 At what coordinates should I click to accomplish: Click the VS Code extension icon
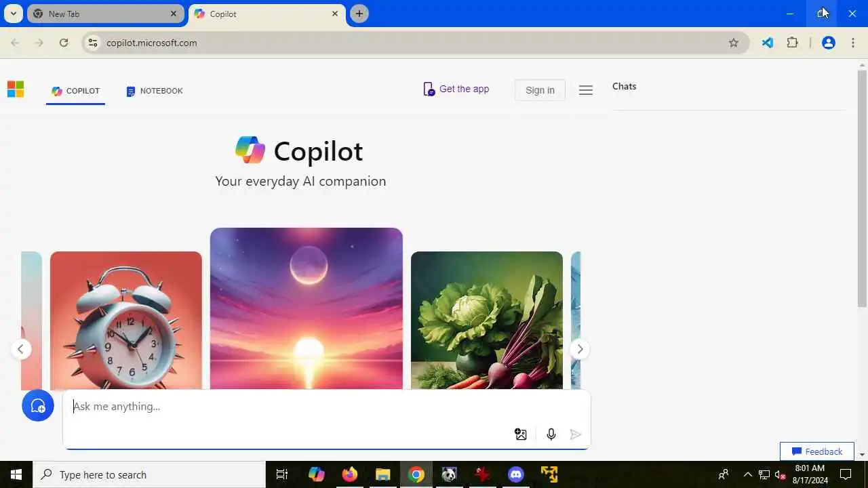point(767,43)
